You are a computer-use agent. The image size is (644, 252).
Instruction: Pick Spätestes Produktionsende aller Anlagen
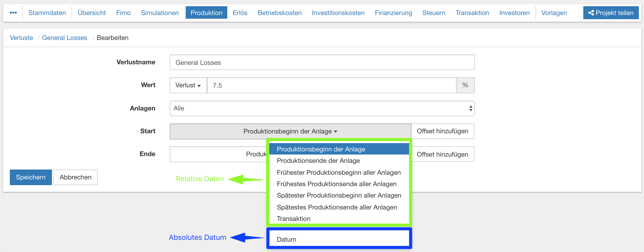pyautogui.click(x=337, y=207)
